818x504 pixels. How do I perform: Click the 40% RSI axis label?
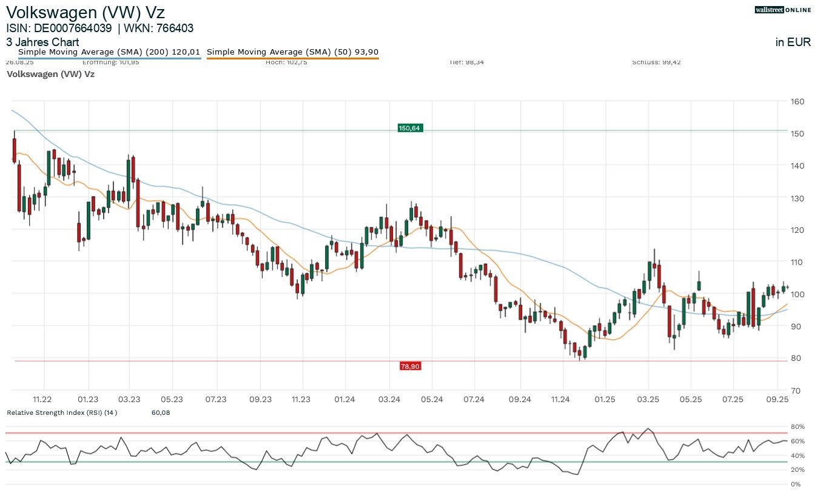click(x=798, y=455)
